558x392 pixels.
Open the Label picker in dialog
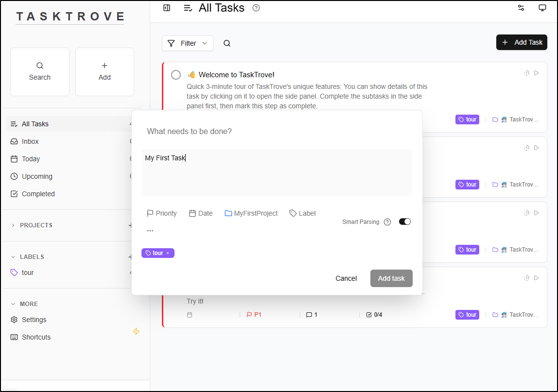302,213
